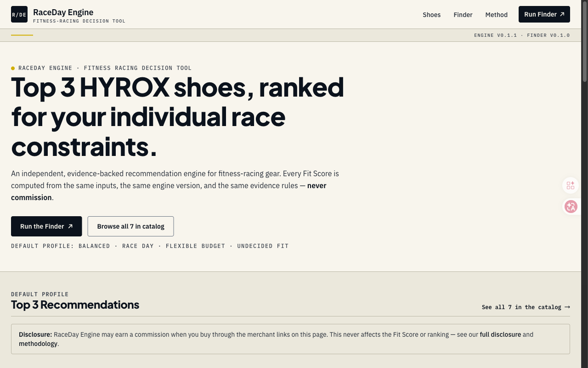Click arrow next to See all 7

pos(567,307)
